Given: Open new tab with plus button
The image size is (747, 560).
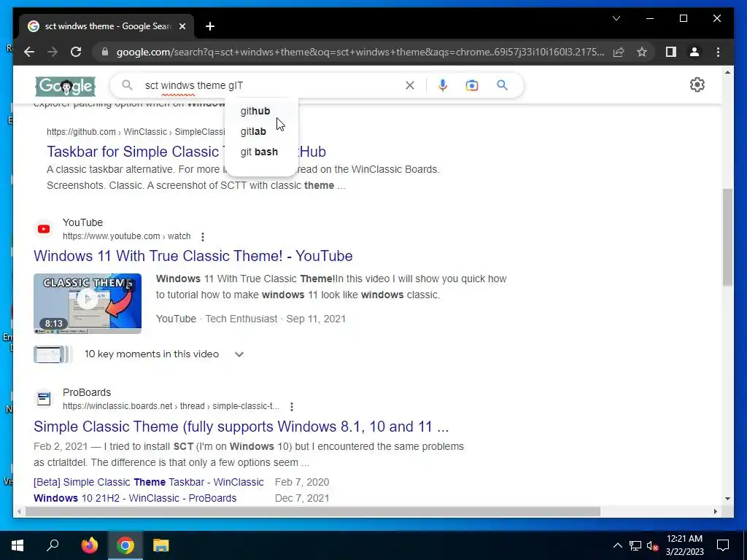Looking at the screenshot, I should (210, 26).
